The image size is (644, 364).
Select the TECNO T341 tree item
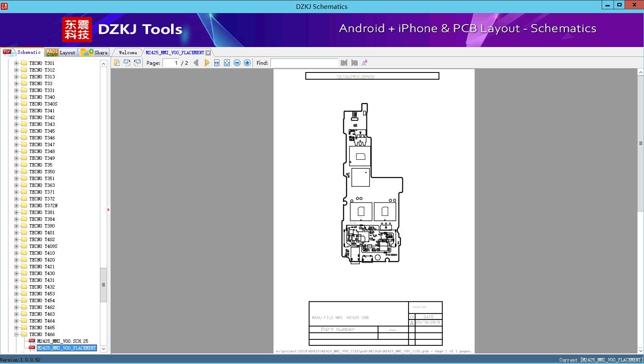42,111
